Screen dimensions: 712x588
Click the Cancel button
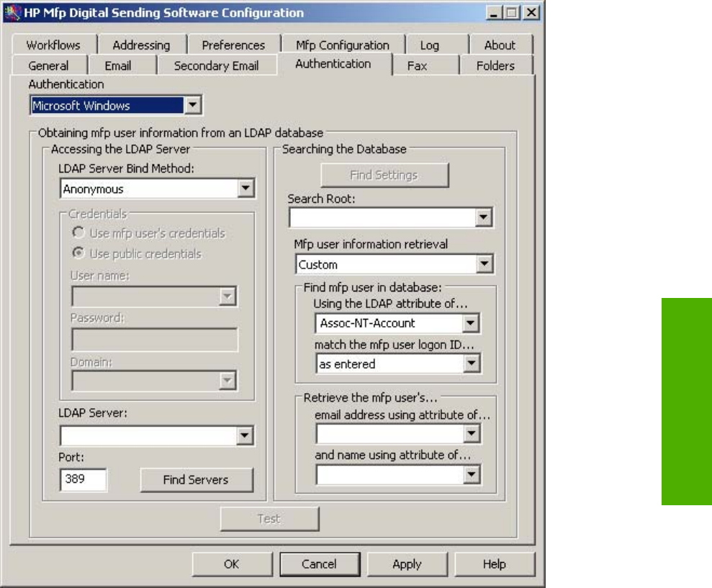pos(320,564)
